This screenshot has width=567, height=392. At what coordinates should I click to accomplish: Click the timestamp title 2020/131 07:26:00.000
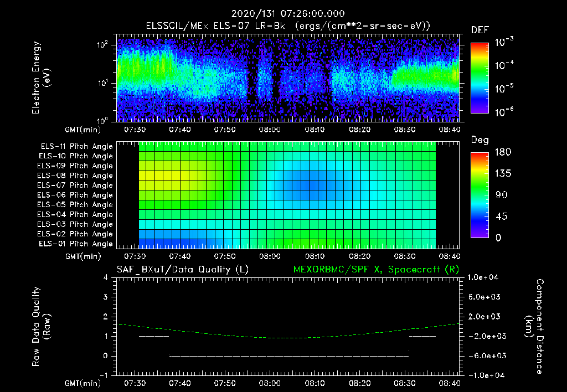pyautogui.click(x=288, y=14)
